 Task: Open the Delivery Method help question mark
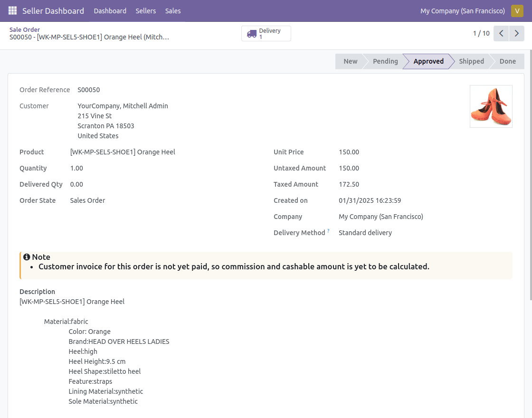[328, 230]
